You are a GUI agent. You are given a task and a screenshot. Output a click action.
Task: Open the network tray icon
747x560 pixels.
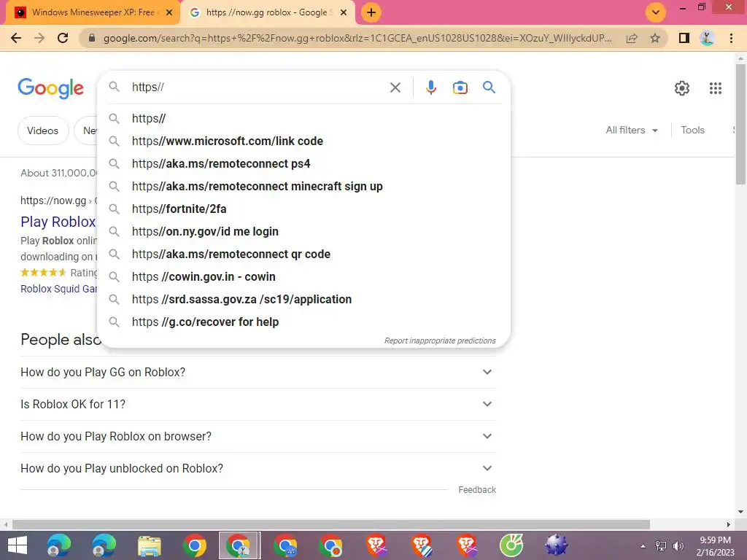(661, 546)
